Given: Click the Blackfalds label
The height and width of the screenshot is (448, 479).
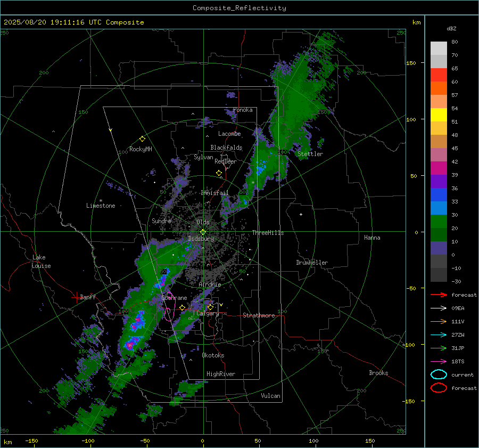Looking at the screenshot, I should [x=226, y=148].
